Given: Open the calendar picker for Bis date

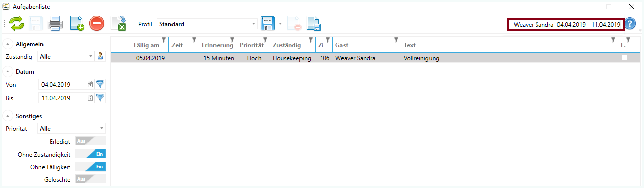Looking at the screenshot, I should [90, 98].
